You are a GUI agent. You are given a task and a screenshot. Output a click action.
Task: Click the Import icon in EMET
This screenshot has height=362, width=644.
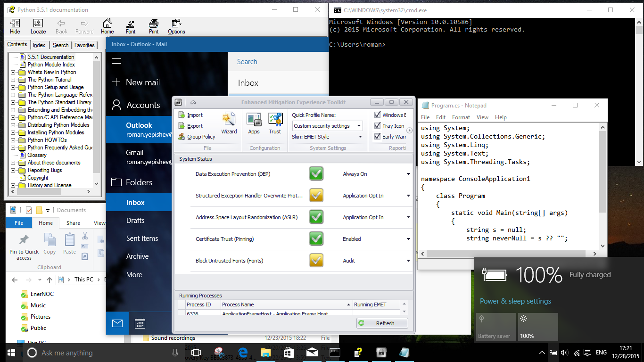(x=182, y=115)
